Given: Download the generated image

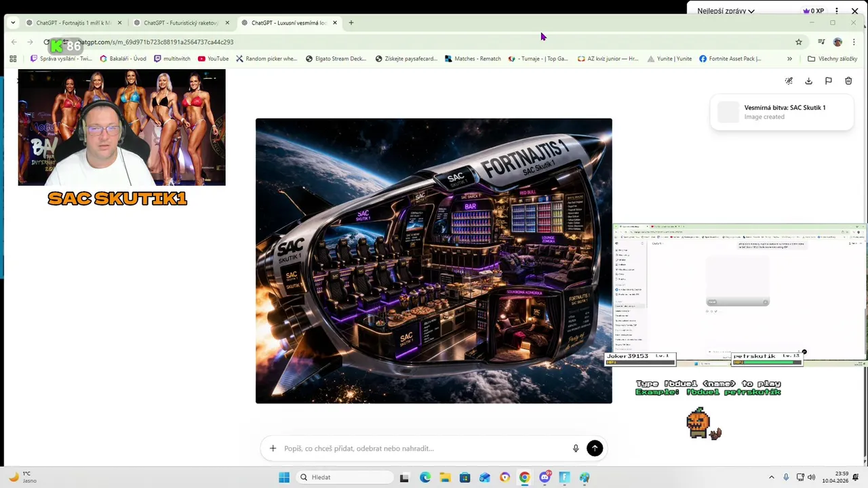Looking at the screenshot, I should (x=808, y=81).
